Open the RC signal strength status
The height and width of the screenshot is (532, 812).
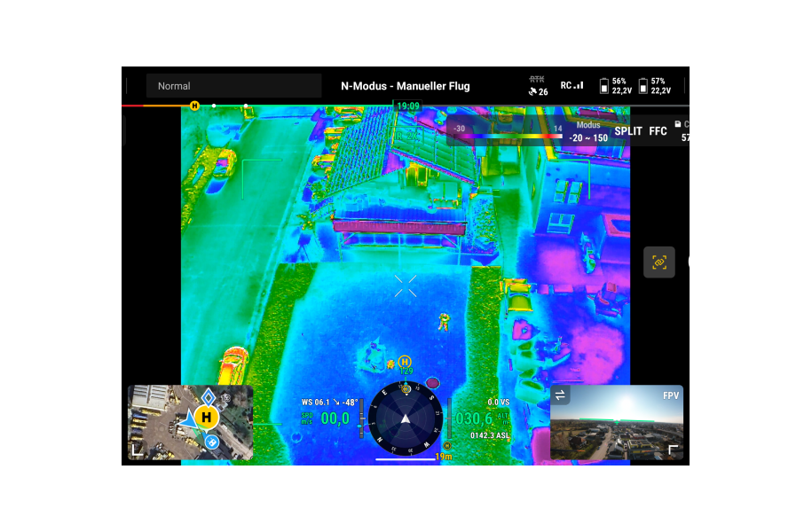(572, 86)
